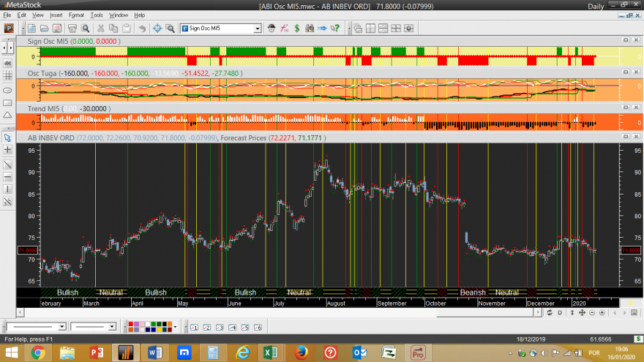Viewport: 644px width, 362px height.
Task: Select the triangle drawing tool
Action: (x=7, y=116)
